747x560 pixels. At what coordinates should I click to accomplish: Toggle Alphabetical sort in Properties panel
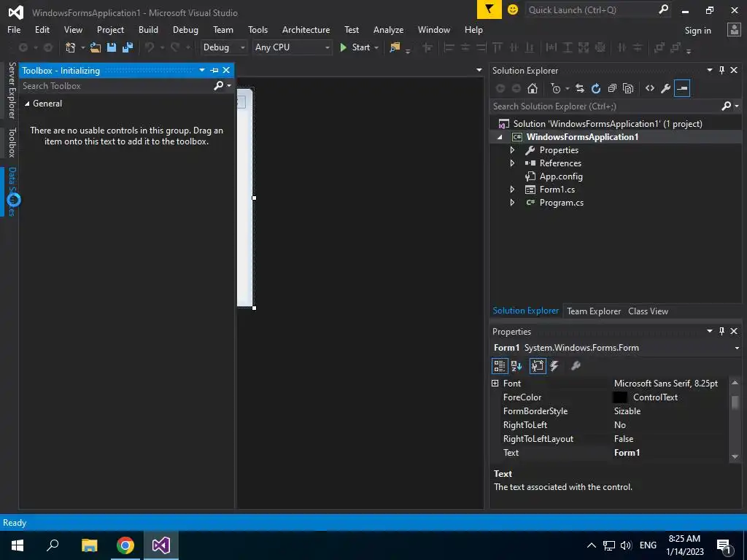(x=516, y=366)
